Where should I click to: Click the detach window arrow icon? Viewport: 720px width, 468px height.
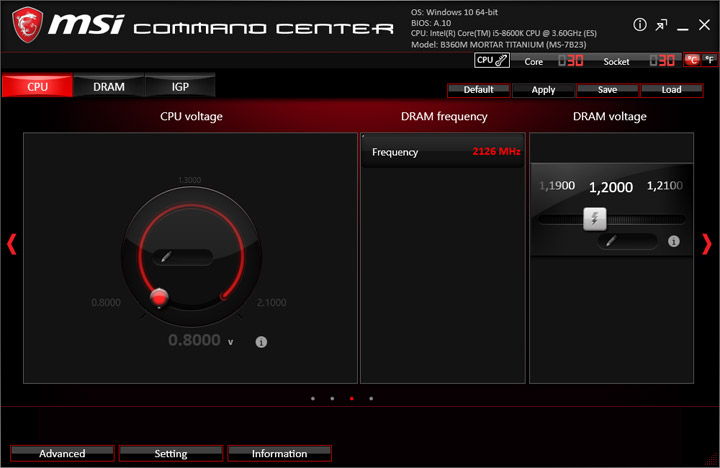[x=661, y=25]
